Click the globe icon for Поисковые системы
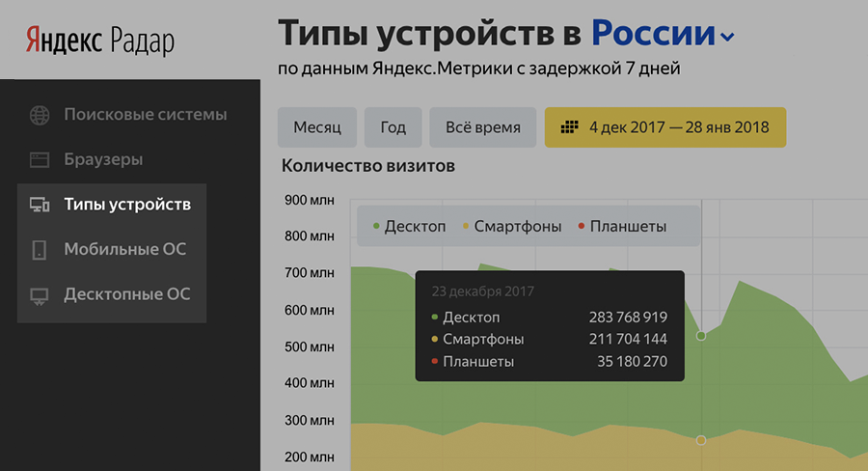Image resolution: width=868 pixels, height=471 pixels. (x=40, y=115)
